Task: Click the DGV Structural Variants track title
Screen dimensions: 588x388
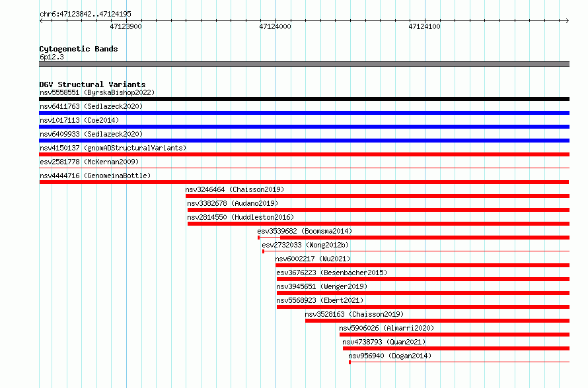Action: coord(92,84)
